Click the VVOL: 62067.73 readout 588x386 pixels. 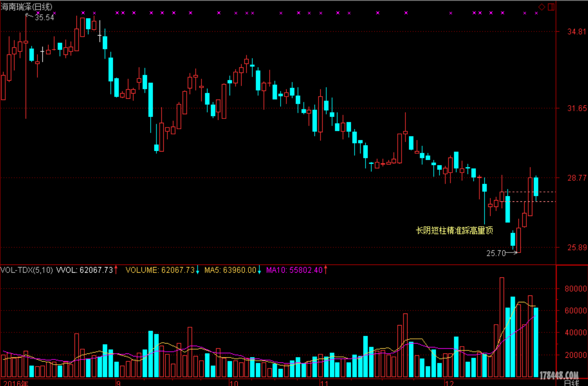point(85,270)
